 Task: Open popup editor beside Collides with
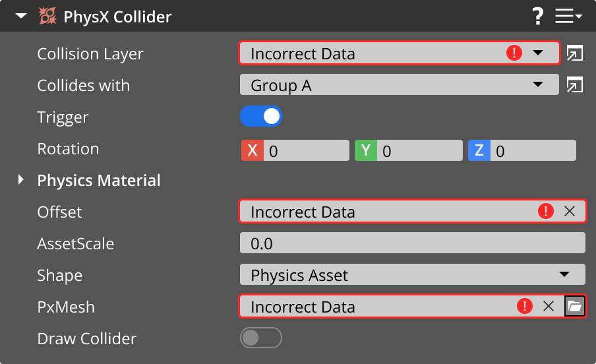click(575, 85)
